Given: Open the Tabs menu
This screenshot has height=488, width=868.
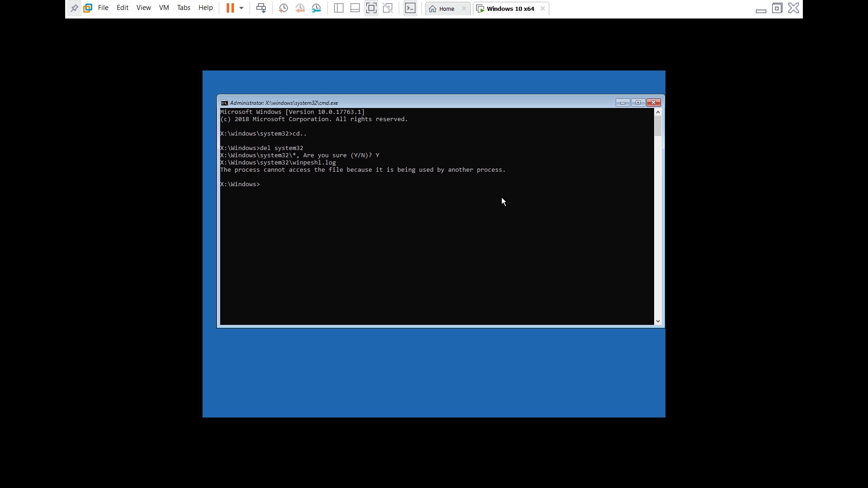Looking at the screenshot, I should tap(184, 8).
